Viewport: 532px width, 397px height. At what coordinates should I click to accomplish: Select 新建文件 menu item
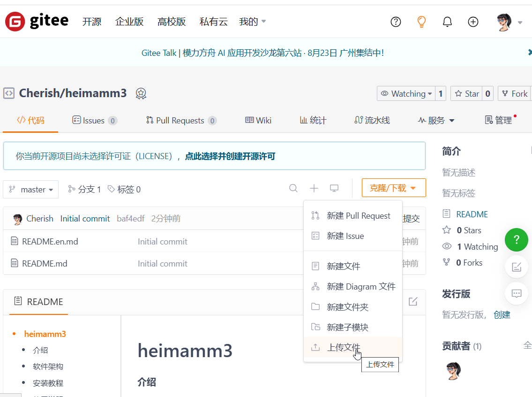coord(353,266)
